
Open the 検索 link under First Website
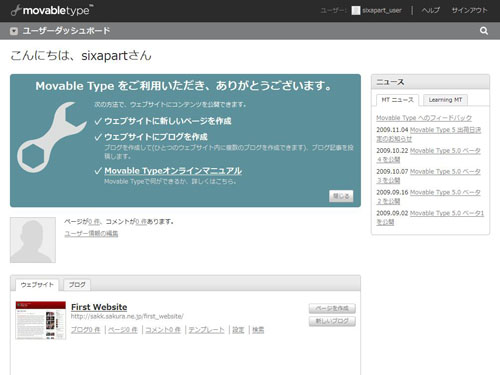click(x=258, y=330)
